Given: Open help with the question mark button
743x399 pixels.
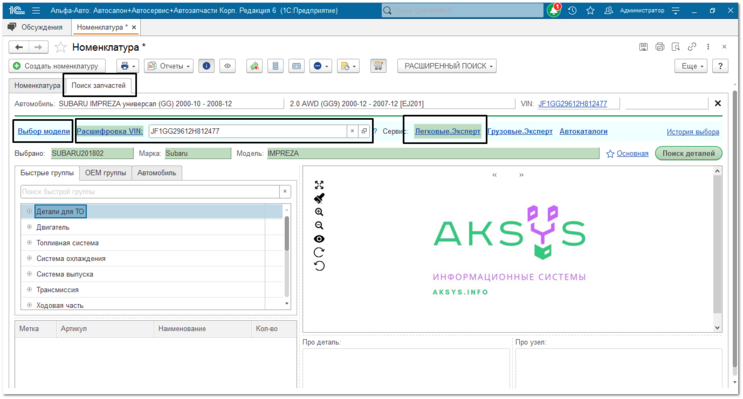Looking at the screenshot, I should coord(720,66).
